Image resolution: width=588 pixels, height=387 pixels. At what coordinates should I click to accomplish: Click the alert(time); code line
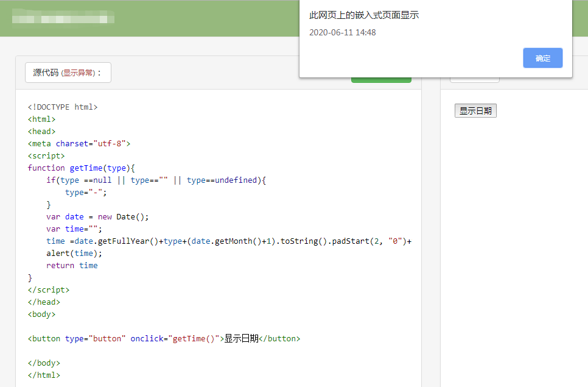pos(74,253)
